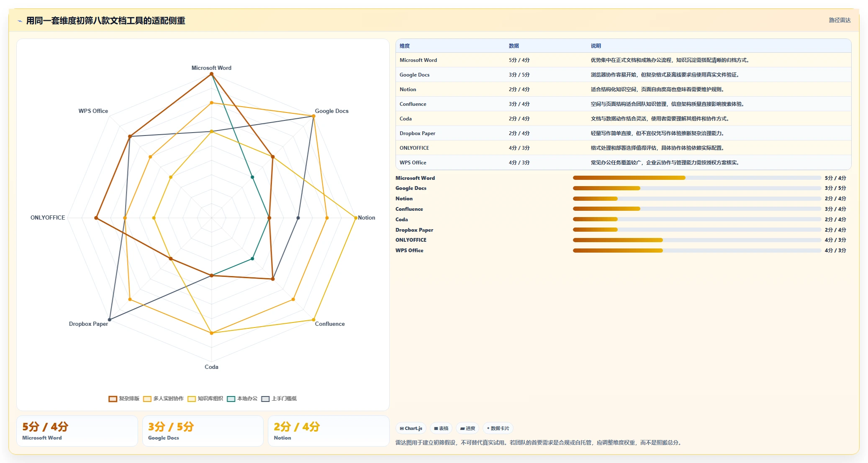Click the 3分 / 5分 cell in the Google Docs row

click(x=519, y=75)
